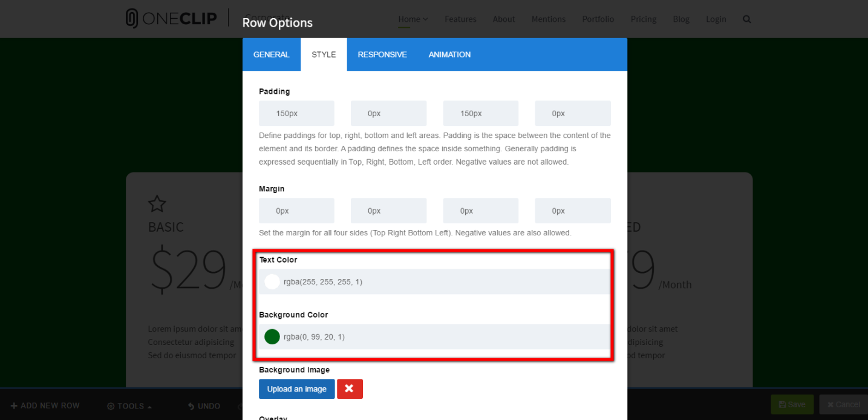Switch to the General tab

click(x=272, y=54)
